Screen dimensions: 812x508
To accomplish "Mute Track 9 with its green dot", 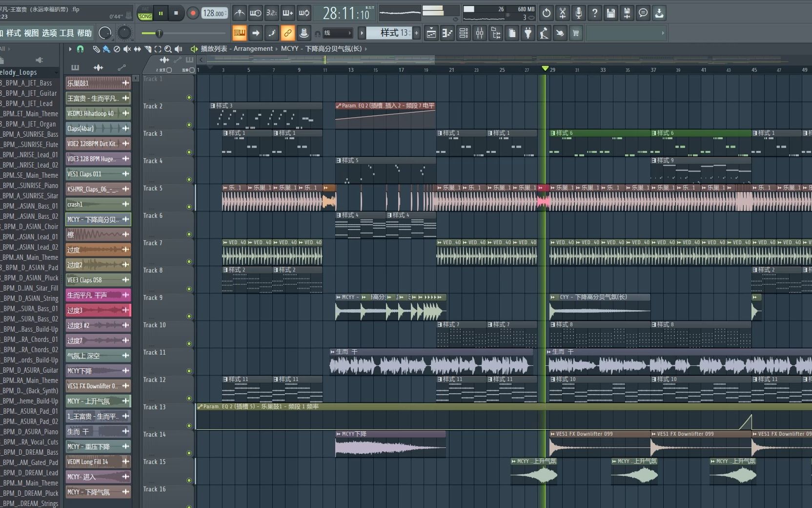I will pos(189,316).
